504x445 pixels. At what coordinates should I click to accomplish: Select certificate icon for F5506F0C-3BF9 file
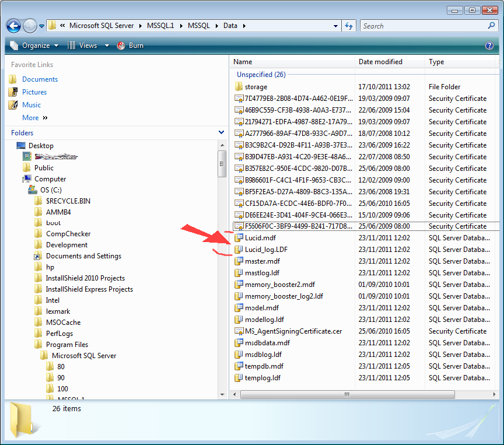239,226
